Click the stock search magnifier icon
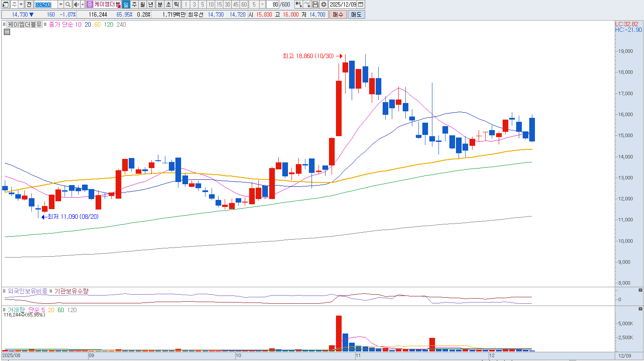Image resolution: width=644 pixels, height=361 pixels. tap(68, 4)
